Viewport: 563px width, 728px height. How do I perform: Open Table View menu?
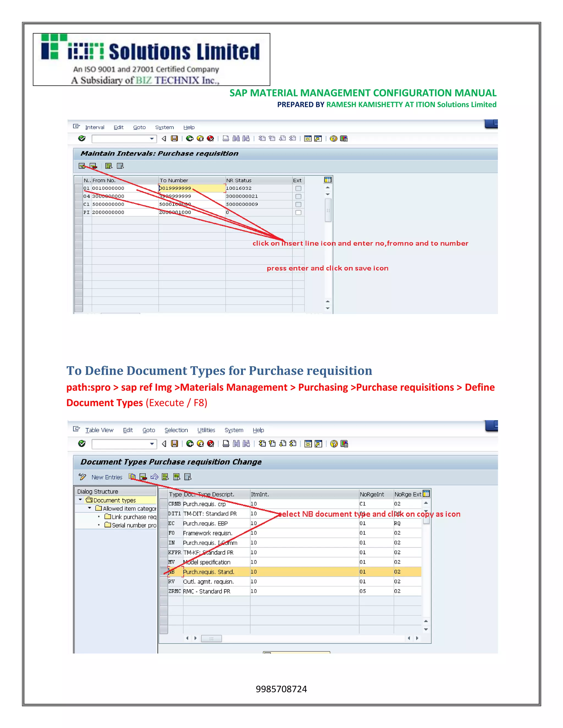tap(100, 430)
